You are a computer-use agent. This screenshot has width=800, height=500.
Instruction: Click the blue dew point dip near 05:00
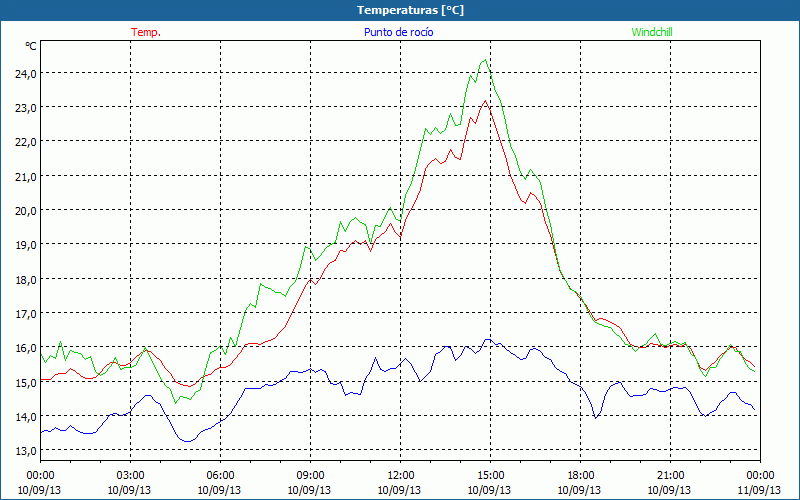coord(187,441)
